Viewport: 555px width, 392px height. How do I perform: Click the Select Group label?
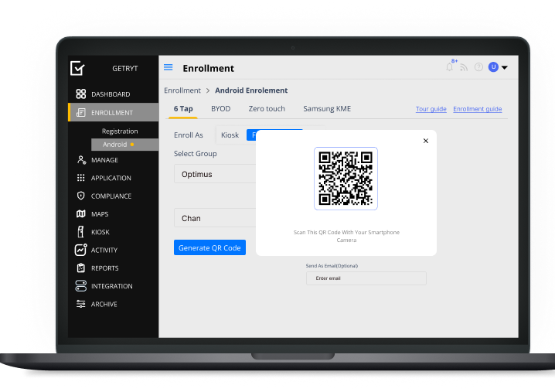point(196,154)
